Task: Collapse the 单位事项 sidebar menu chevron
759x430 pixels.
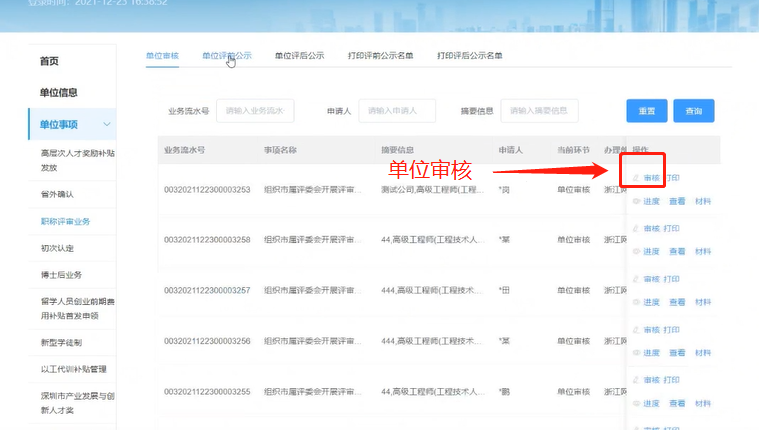Action: [107, 124]
